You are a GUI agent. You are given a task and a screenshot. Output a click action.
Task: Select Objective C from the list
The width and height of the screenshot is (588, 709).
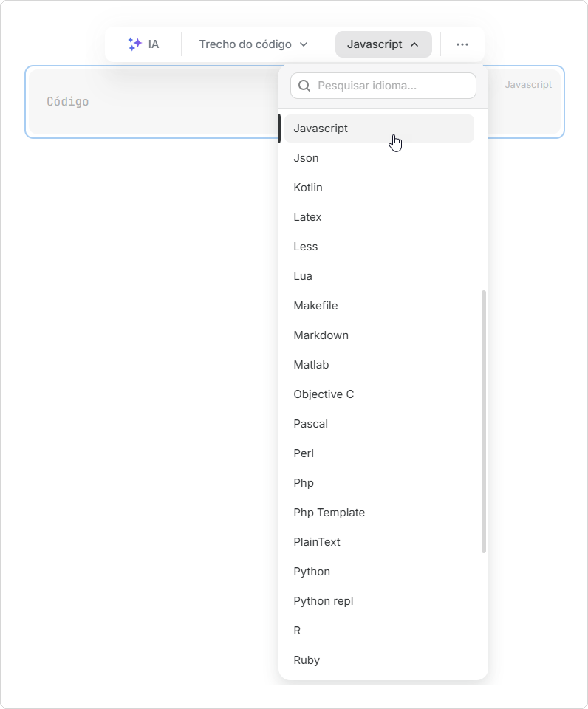(379, 394)
